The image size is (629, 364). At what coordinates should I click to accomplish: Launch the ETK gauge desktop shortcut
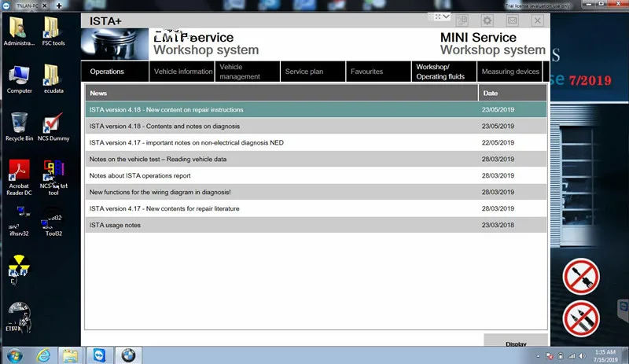pos(19,317)
